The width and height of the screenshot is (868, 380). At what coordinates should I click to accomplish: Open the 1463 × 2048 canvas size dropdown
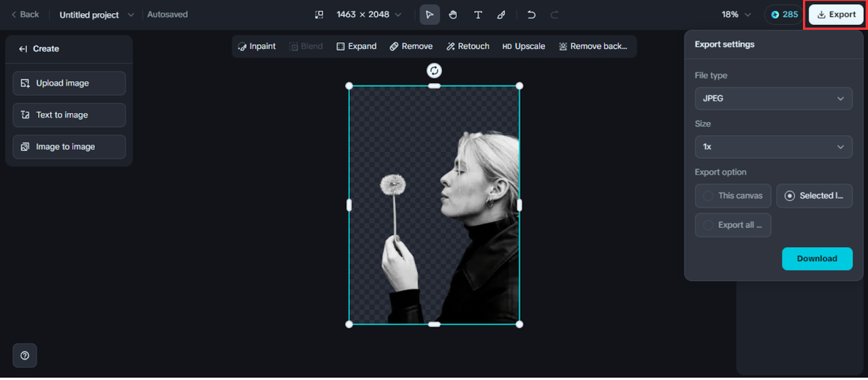coord(369,14)
